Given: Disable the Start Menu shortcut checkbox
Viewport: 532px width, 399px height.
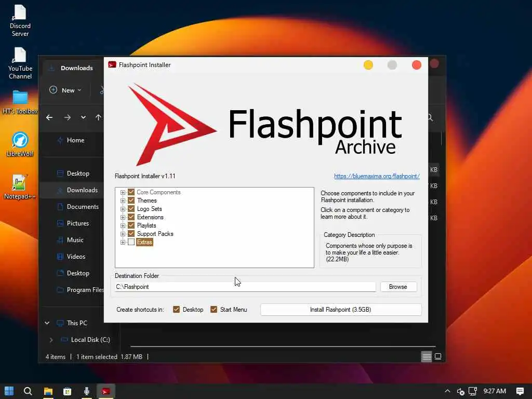Looking at the screenshot, I should click(x=214, y=310).
